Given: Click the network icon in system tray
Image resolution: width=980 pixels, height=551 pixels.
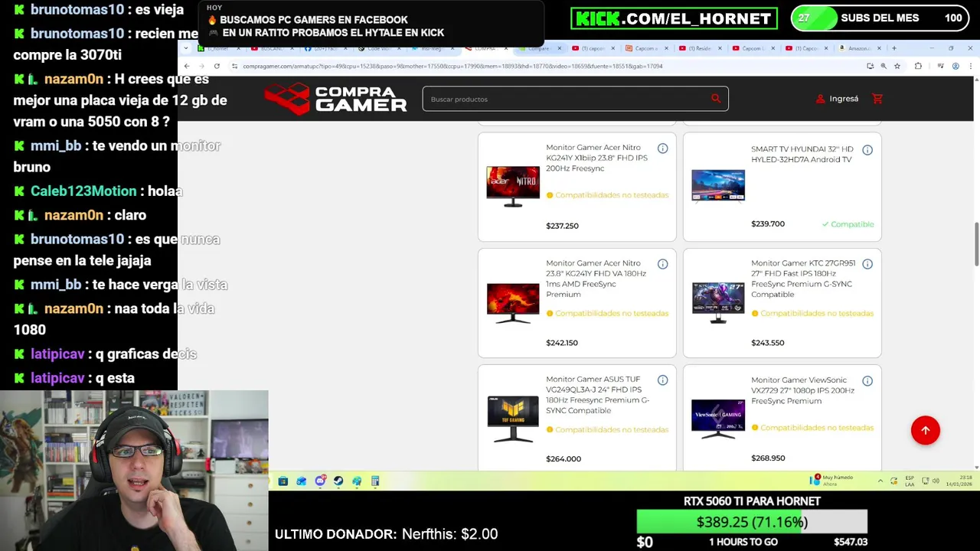Looking at the screenshot, I should pyautogui.click(x=926, y=481).
